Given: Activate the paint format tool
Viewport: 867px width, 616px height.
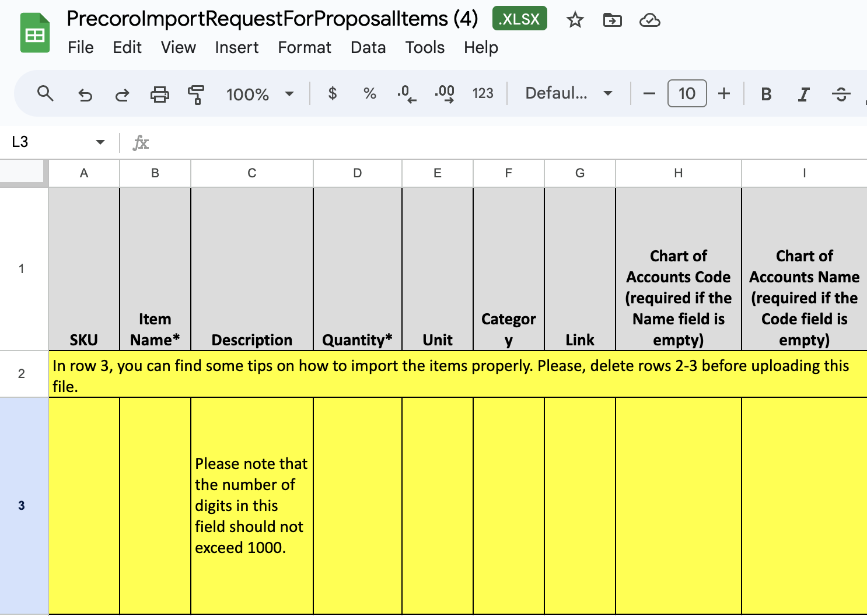Looking at the screenshot, I should (196, 94).
